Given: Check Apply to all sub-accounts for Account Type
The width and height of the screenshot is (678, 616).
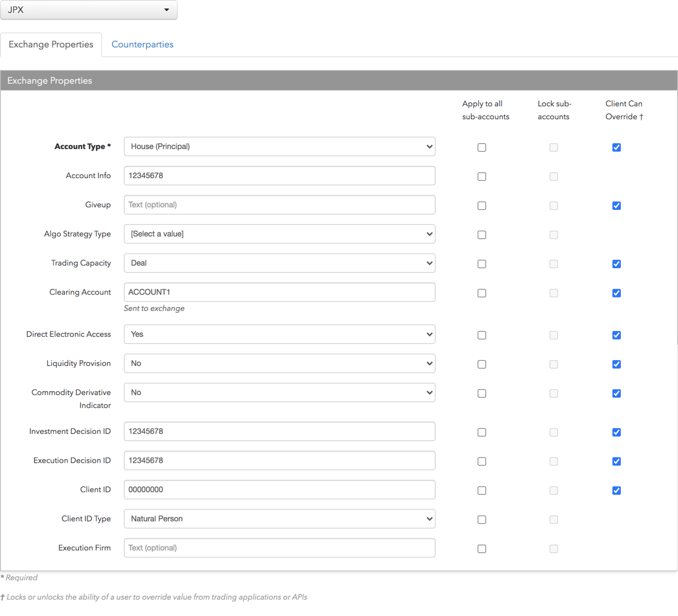Looking at the screenshot, I should tap(482, 147).
